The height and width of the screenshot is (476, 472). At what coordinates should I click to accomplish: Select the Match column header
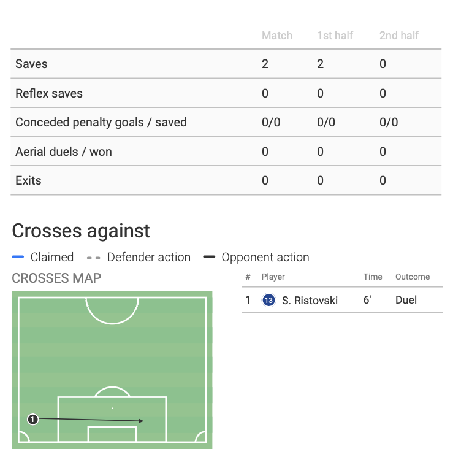click(x=277, y=36)
